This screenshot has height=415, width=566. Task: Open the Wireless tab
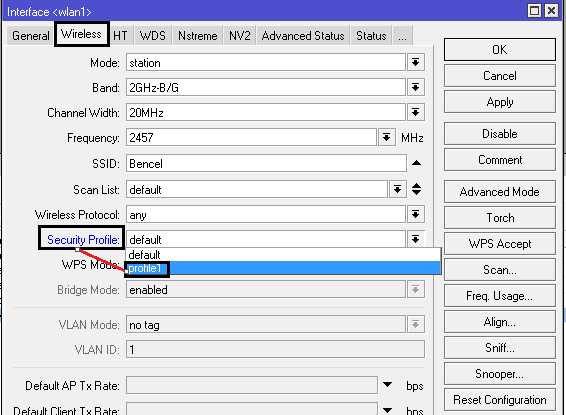[x=81, y=34]
